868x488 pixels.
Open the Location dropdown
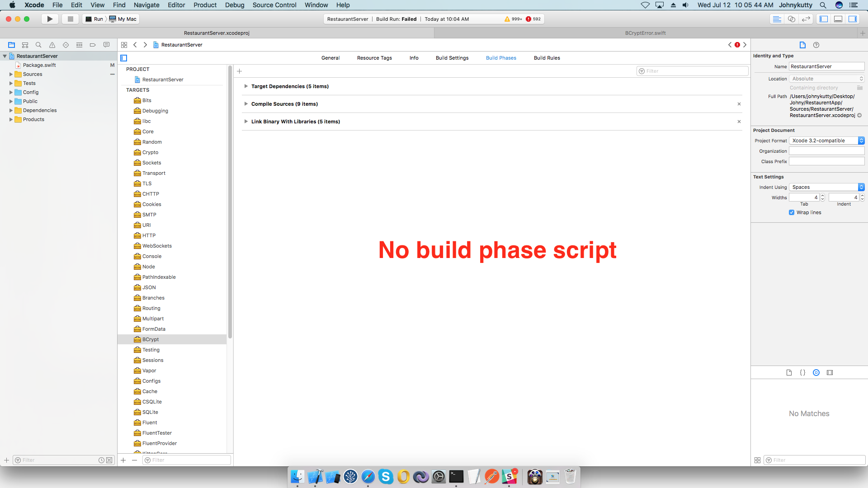tap(826, 79)
